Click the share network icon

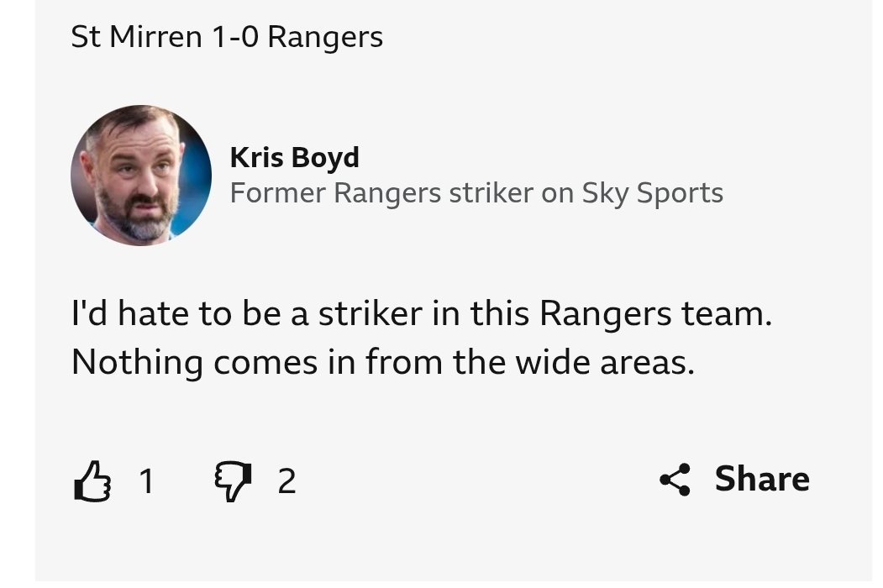(675, 480)
